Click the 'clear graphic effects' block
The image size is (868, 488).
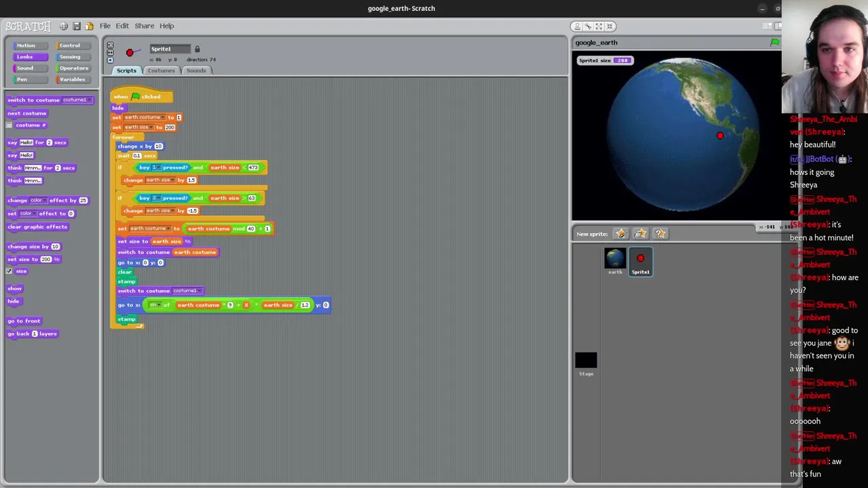[37, 227]
